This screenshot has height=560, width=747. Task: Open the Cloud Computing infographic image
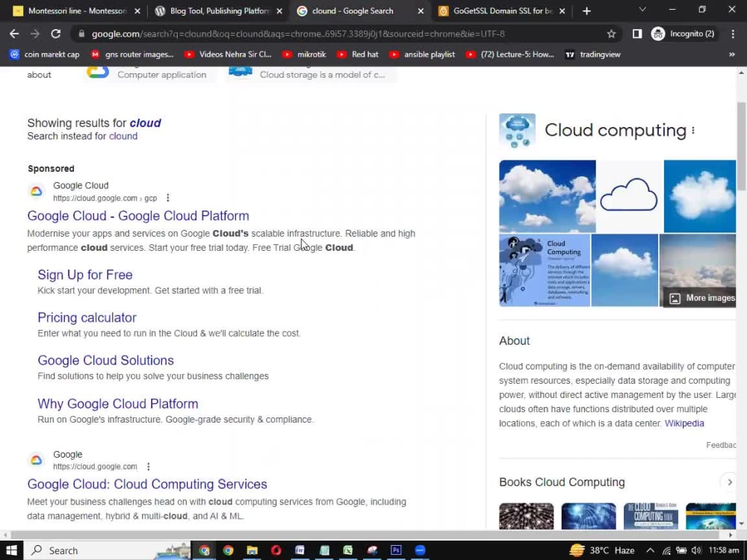(x=545, y=270)
